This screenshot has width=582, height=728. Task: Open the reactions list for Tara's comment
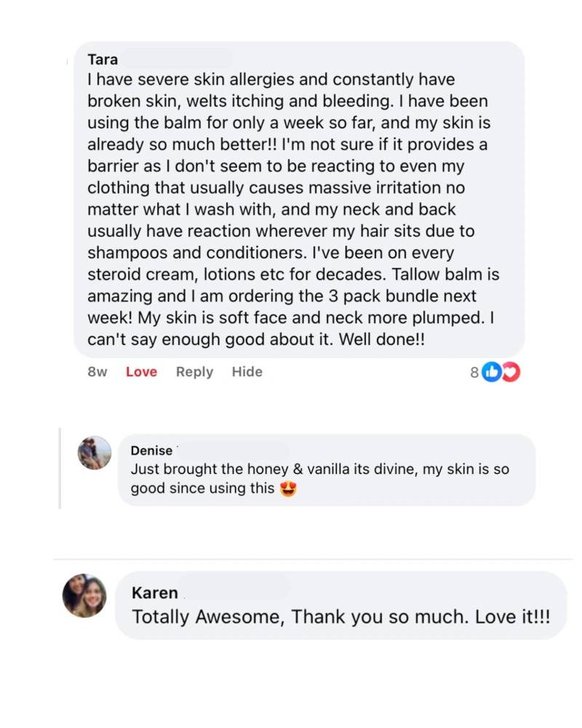click(x=474, y=372)
